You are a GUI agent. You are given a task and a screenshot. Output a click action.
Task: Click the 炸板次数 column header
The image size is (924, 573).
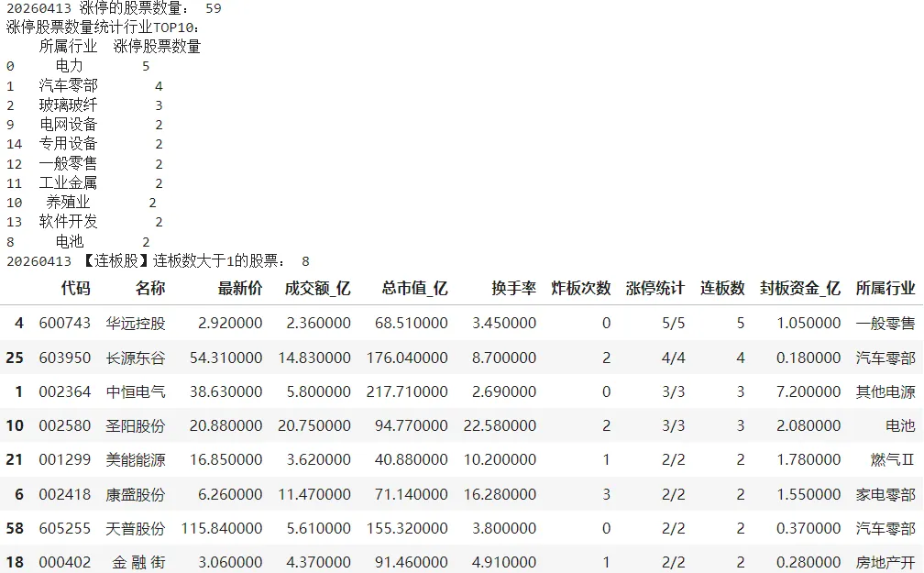tap(580, 288)
